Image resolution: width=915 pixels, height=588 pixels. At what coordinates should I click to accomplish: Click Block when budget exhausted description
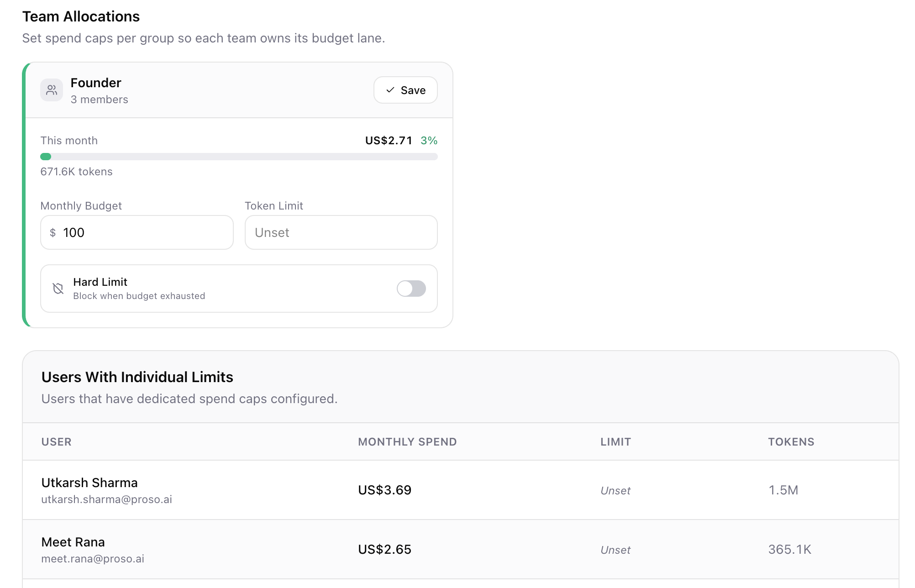139,296
